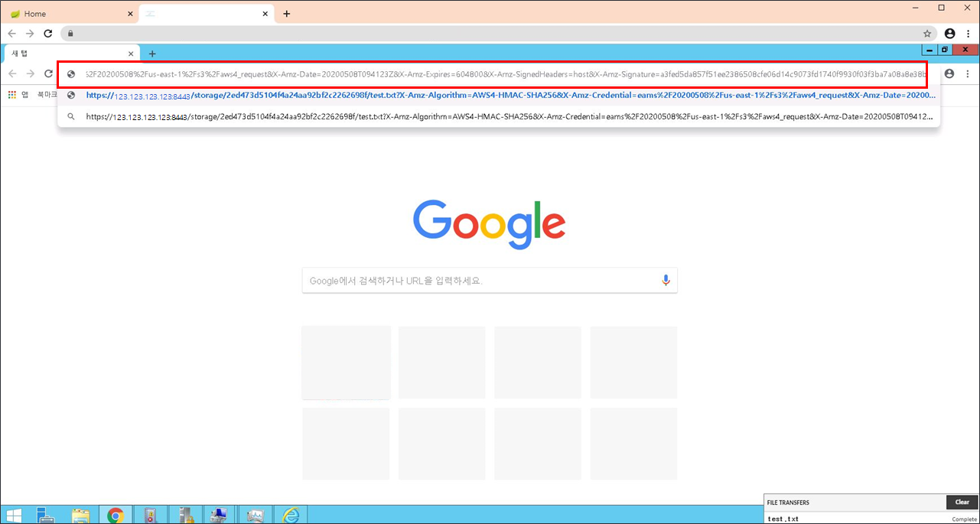Minimize the inner remote browser window
Screen dimensions: 980x524
point(930,50)
